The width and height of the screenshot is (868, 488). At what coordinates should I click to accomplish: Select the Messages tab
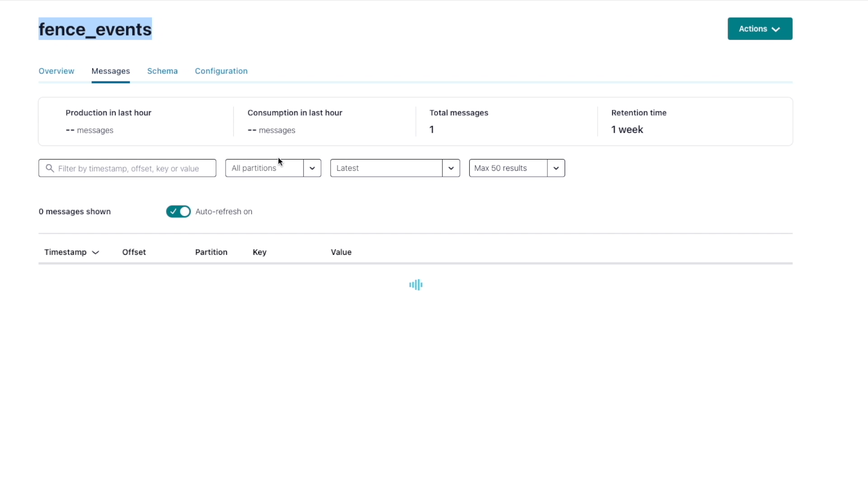tap(110, 71)
